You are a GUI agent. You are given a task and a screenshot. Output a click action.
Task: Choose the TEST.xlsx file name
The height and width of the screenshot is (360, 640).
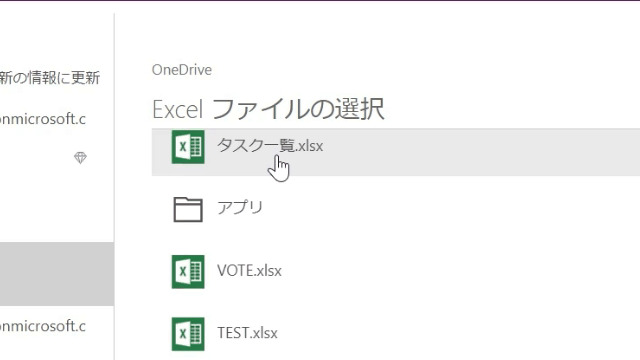247,333
